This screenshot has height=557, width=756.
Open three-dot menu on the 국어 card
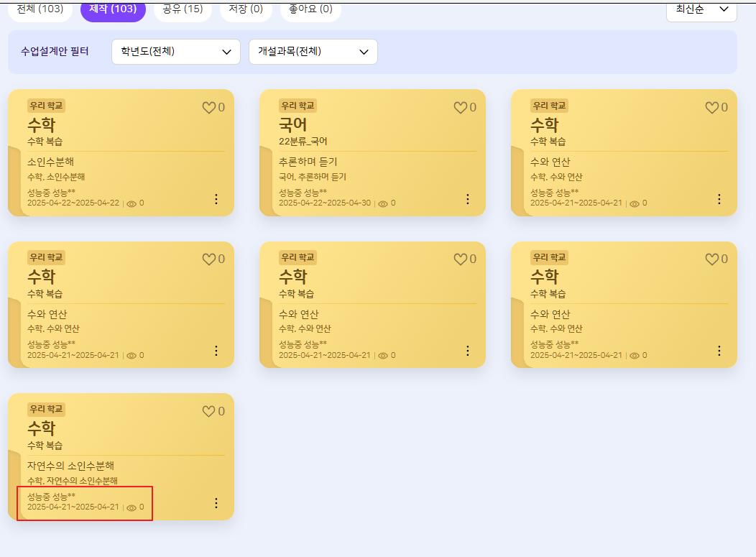point(468,199)
